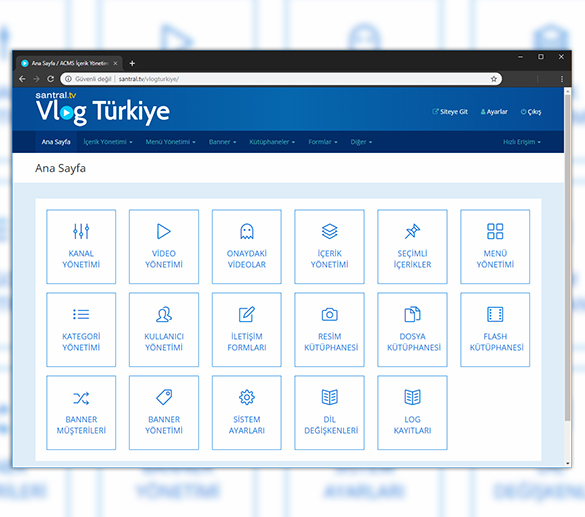Open Video Yönetimi play icon tile
This screenshot has width=585, height=517.
click(164, 247)
